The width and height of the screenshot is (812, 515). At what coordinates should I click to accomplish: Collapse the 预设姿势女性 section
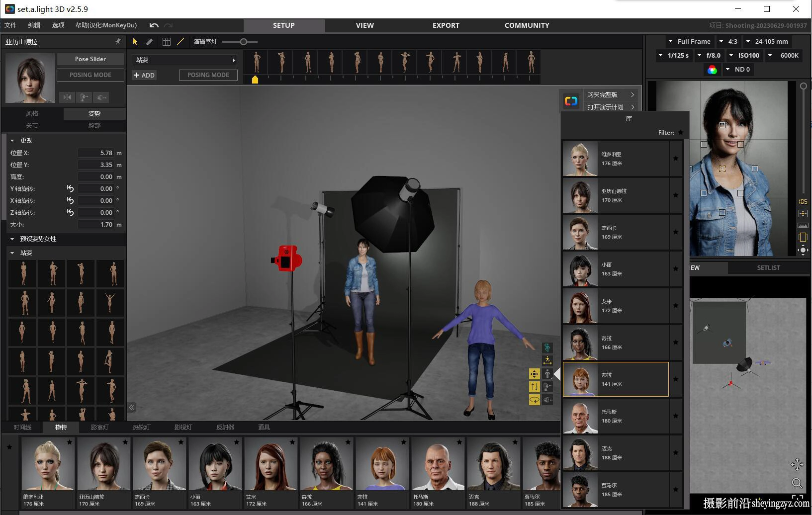tap(12, 239)
